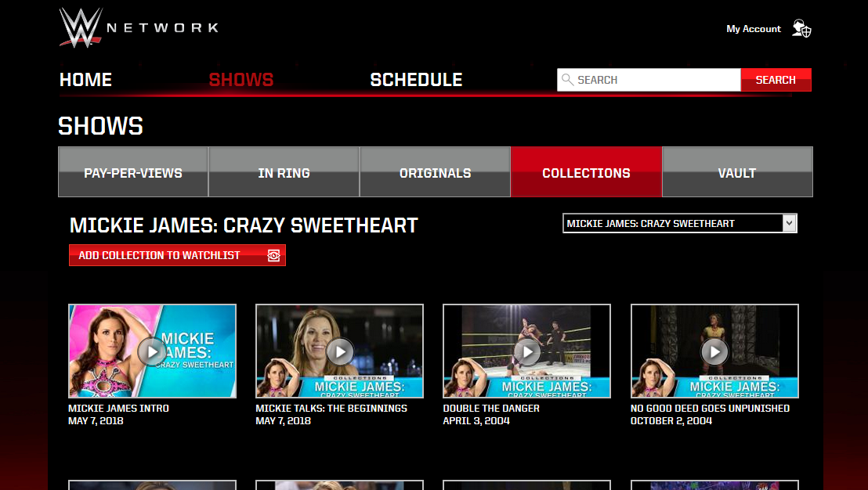Viewport: 868px width, 490px height.
Task: Click the watchlist icon on Add Collection button
Action: pyautogui.click(x=273, y=255)
